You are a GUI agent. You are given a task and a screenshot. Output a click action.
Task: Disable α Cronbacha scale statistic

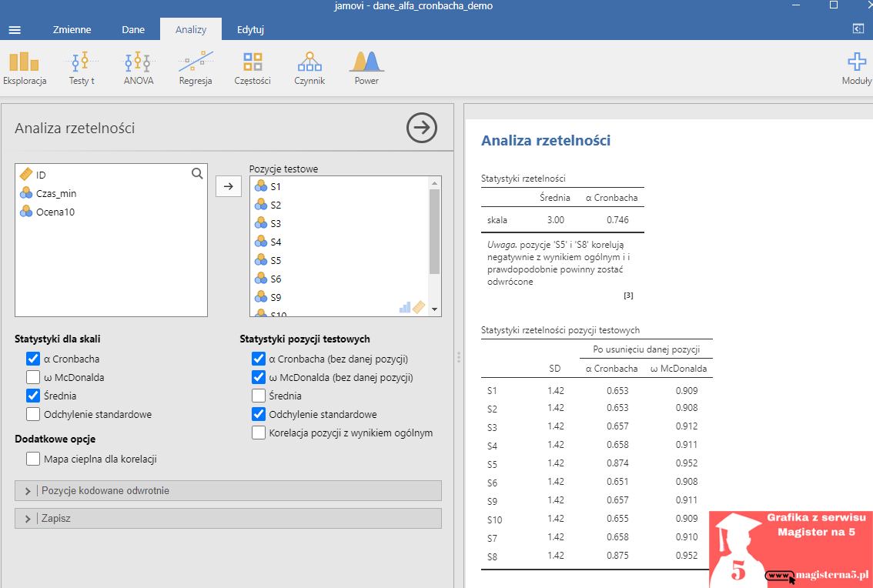(x=33, y=359)
